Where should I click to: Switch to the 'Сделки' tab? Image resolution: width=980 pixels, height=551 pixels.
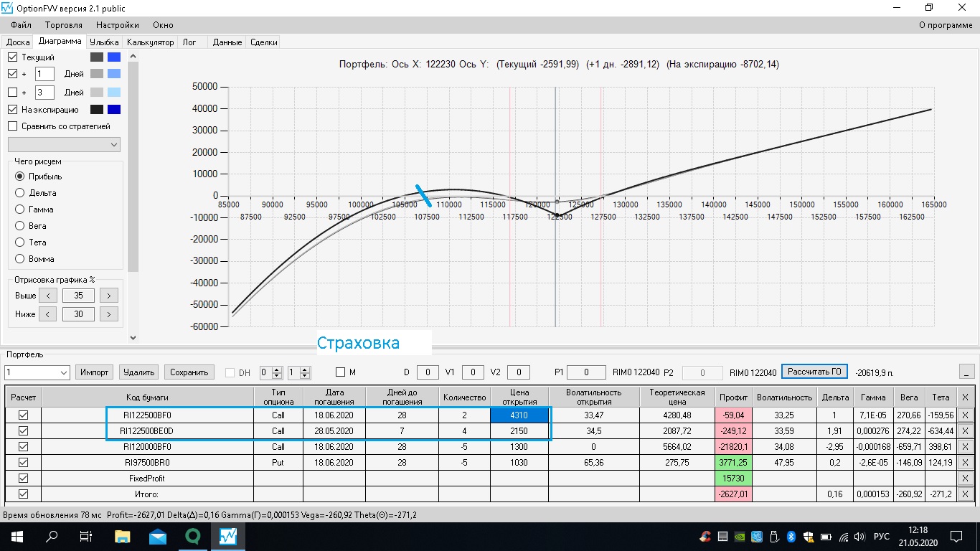[x=264, y=42]
